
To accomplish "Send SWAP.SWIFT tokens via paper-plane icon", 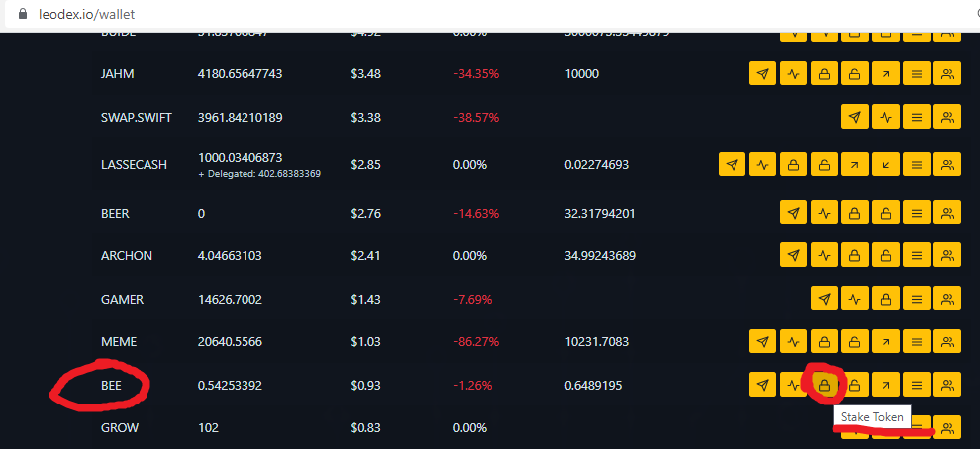I will (x=854, y=117).
